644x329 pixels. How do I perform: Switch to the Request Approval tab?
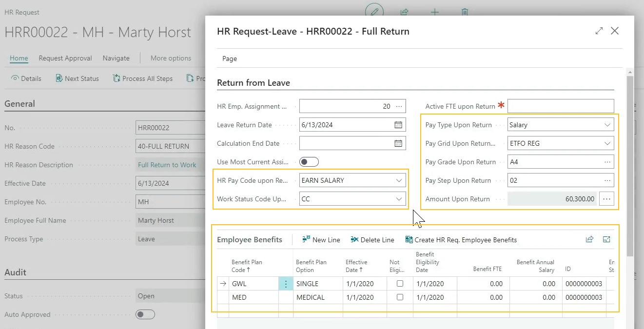point(65,58)
